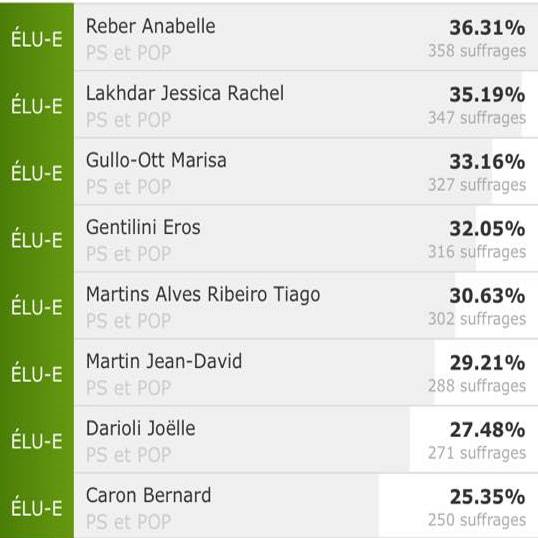538x538 pixels.
Task: Click the 27.48% percentage for Darioli Joëlle
Action: (x=488, y=430)
